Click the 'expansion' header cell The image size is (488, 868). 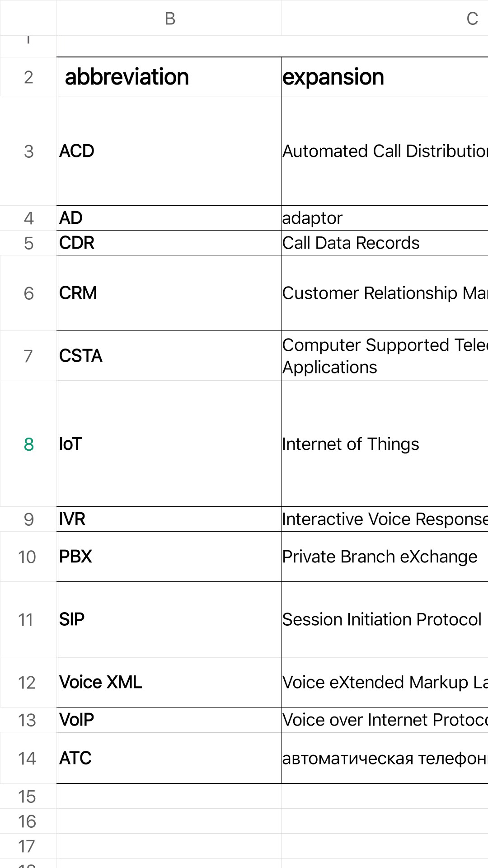click(384, 77)
